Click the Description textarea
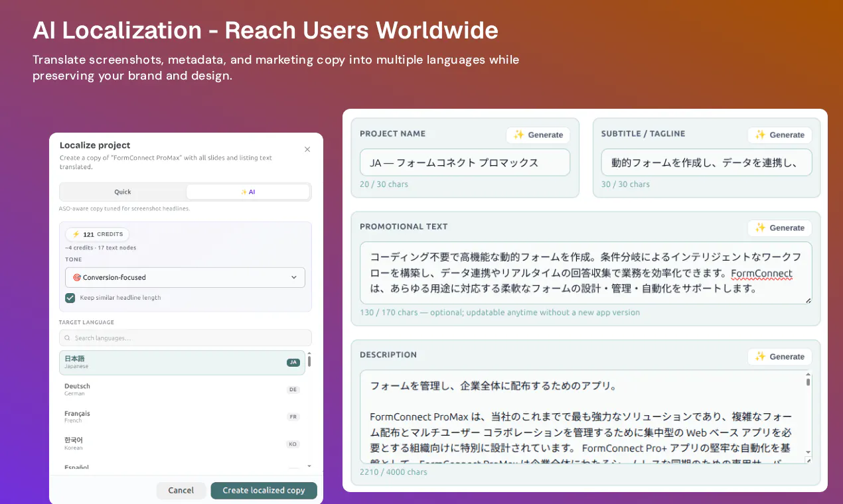The height and width of the screenshot is (504, 843). [x=585, y=416]
